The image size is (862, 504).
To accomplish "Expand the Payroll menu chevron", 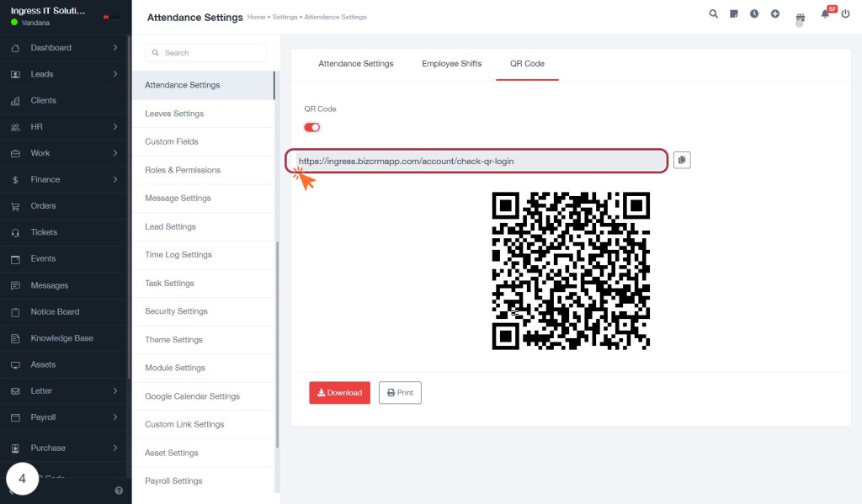I will point(114,417).
